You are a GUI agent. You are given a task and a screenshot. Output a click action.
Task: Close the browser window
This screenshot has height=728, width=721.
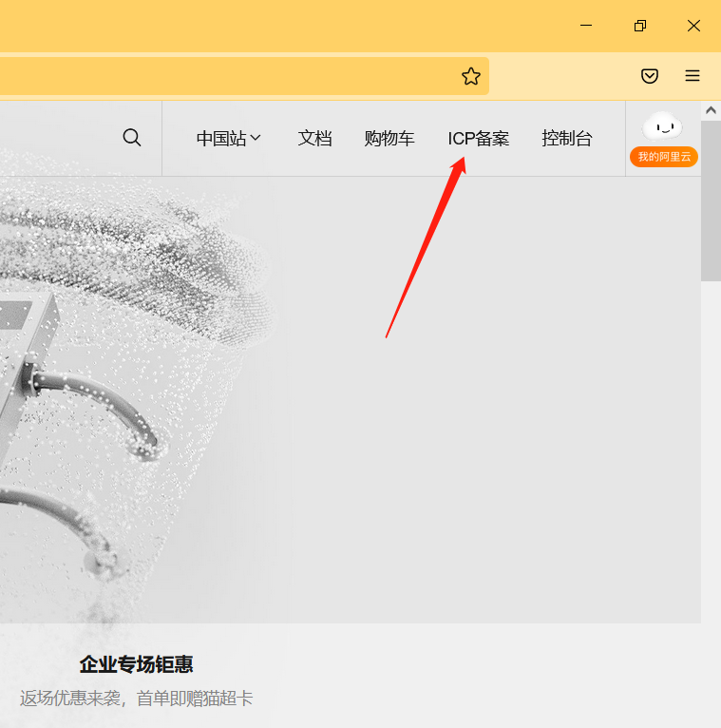(693, 26)
